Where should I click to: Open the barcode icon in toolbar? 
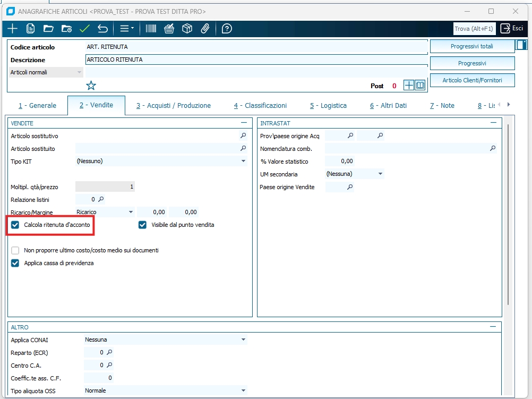click(x=151, y=29)
